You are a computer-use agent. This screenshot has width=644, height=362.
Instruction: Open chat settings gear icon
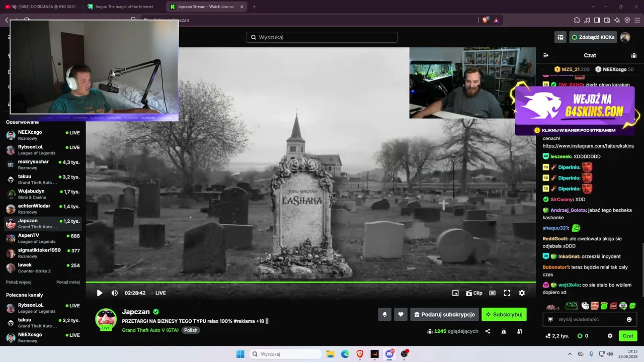tap(610, 336)
